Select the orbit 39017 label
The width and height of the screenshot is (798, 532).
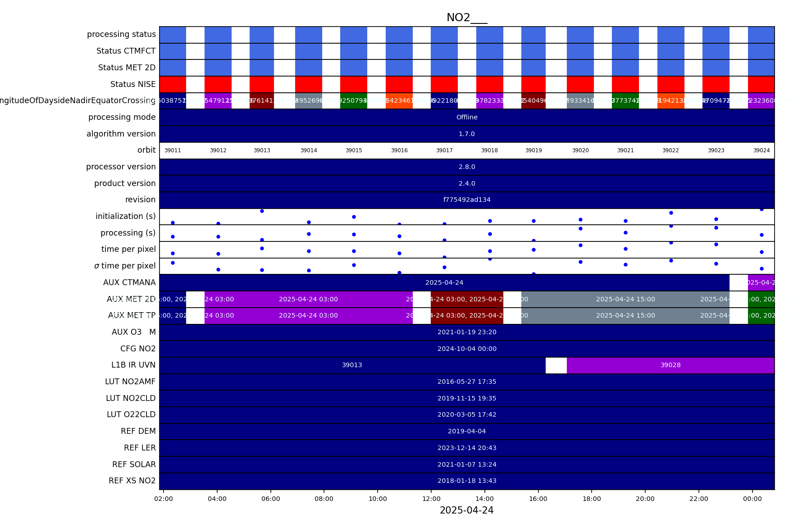tap(444, 150)
